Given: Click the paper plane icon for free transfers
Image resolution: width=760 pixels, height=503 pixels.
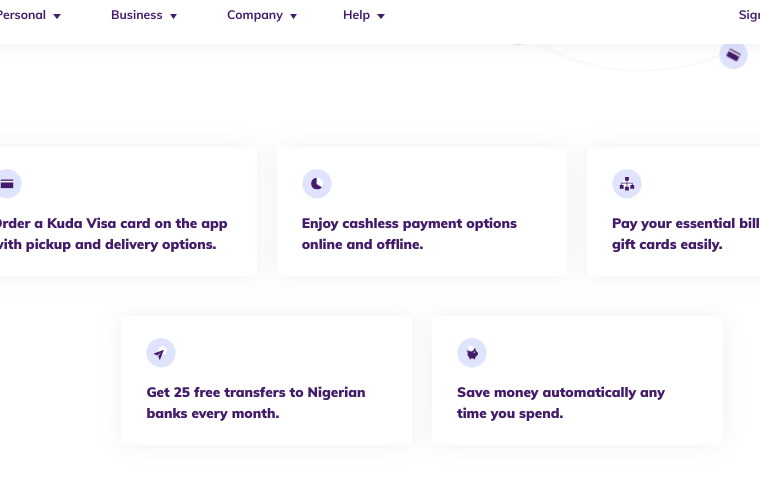Looking at the screenshot, I should click(x=161, y=353).
